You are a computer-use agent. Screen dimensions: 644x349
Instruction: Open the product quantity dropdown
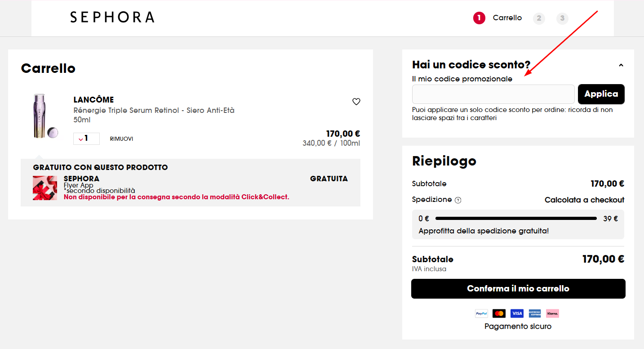86,139
